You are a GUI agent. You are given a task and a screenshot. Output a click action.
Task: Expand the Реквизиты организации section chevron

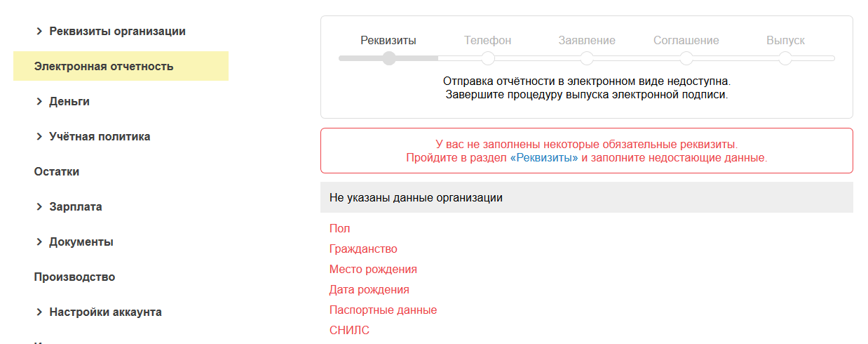(39, 31)
